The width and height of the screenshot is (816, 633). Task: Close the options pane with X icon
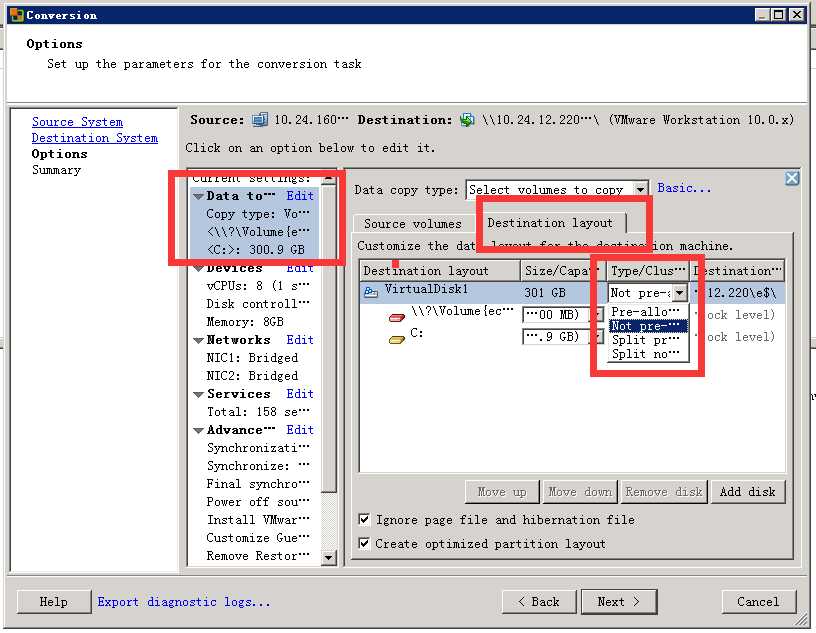pos(792,179)
